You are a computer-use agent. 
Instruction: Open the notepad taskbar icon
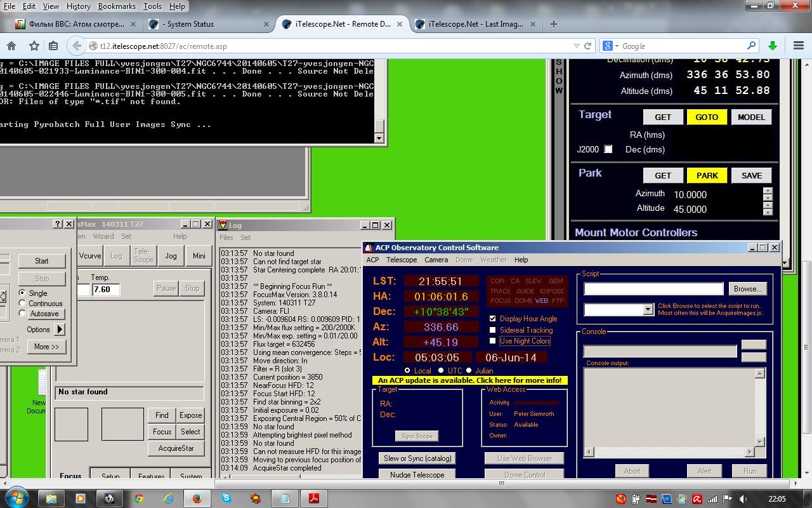pyautogui.click(x=285, y=498)
